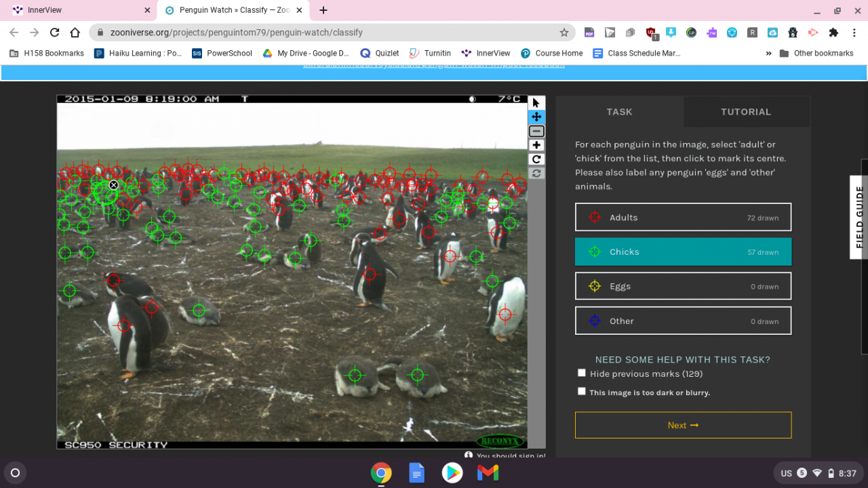This screenshot has width=868, height=488.
Task: Switch to the InnerView browser tab
Action: [78, 10]
